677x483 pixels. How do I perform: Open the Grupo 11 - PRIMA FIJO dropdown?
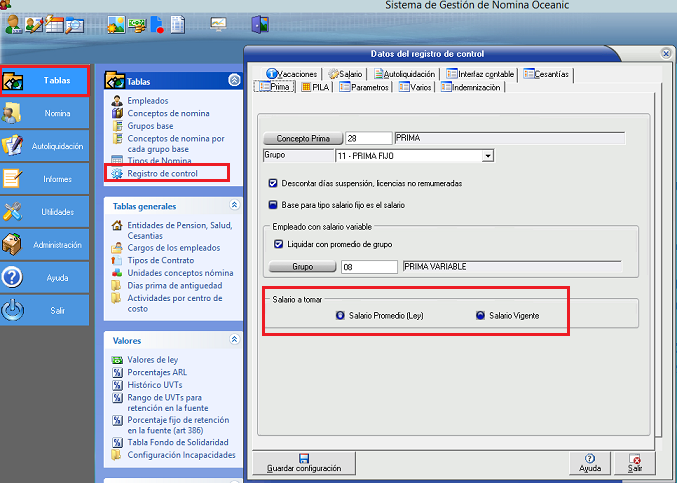pyautogui.click(x=488, y=156)
